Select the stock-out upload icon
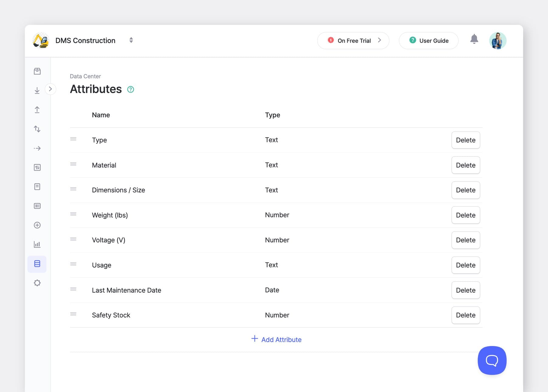 pos(37,110)
